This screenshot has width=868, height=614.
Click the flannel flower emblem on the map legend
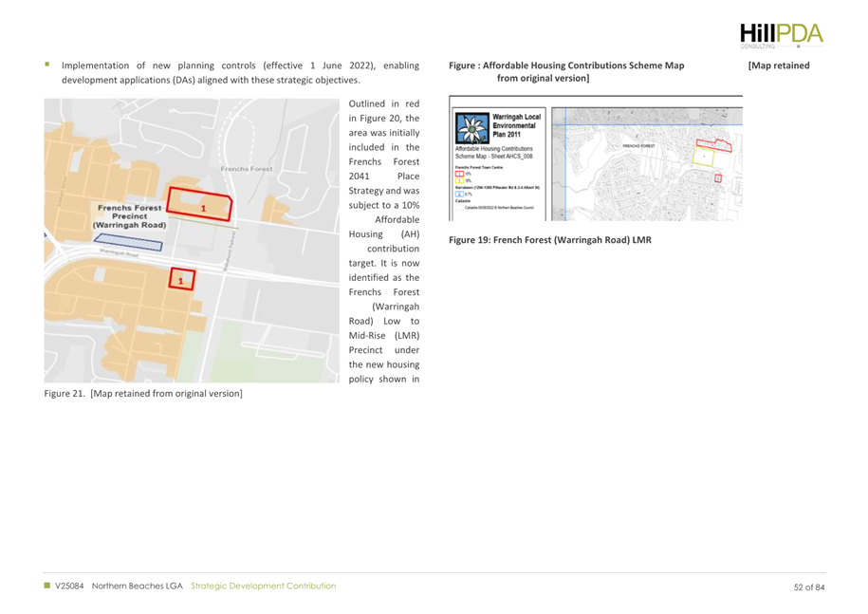click(x=473, y=126)
